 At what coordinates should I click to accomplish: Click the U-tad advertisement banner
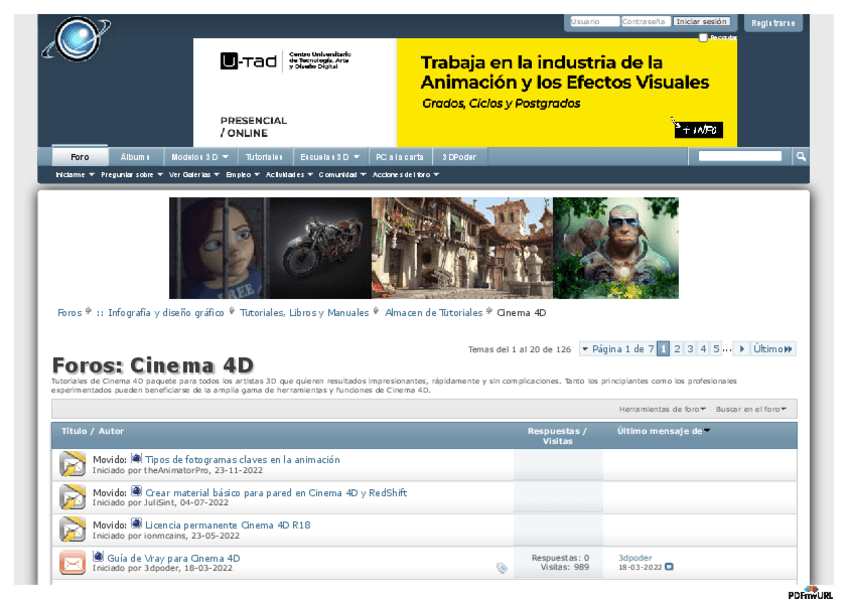click(x=465, y=92)
